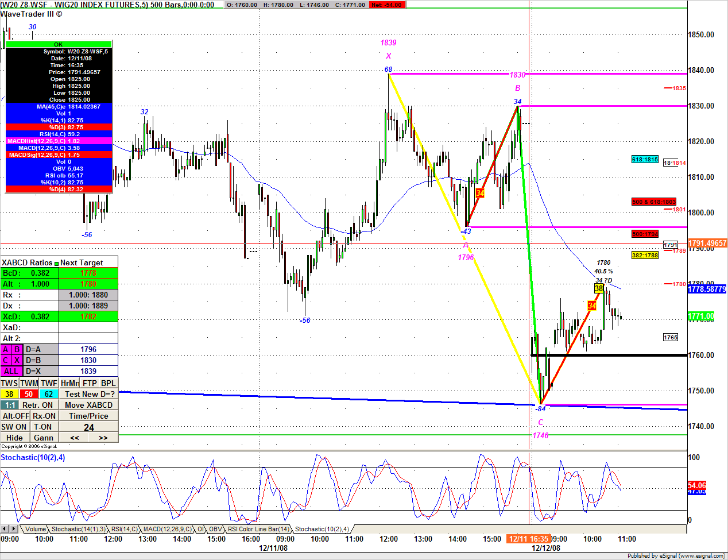
Task: Click the Rx value 1.000: 1880
Action: click(x=88, y=295)
